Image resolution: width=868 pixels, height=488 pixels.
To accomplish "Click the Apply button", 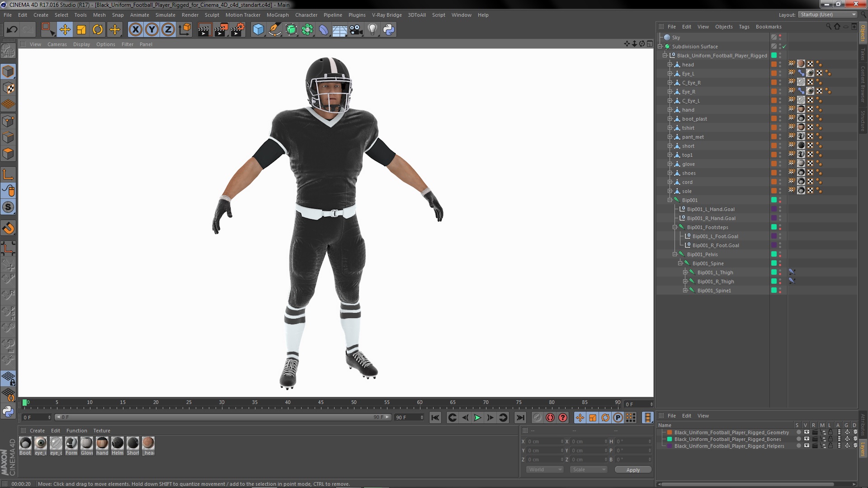I will pyautogui.click(x=633, y=470).
